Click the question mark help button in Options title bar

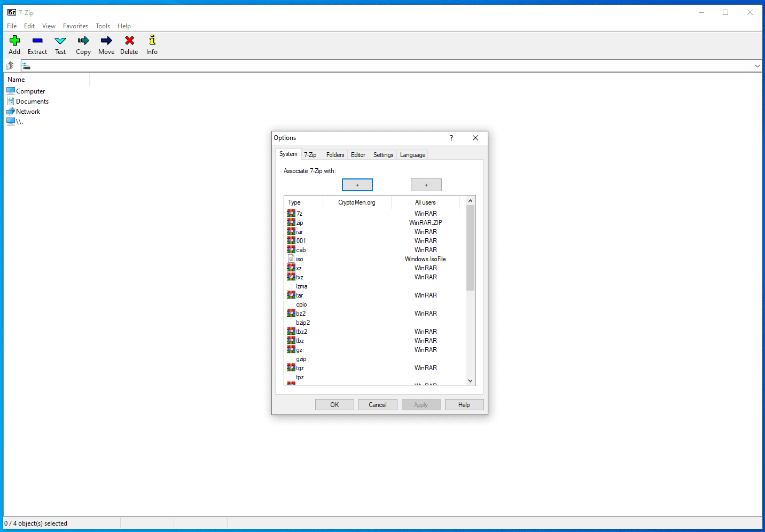451,138
